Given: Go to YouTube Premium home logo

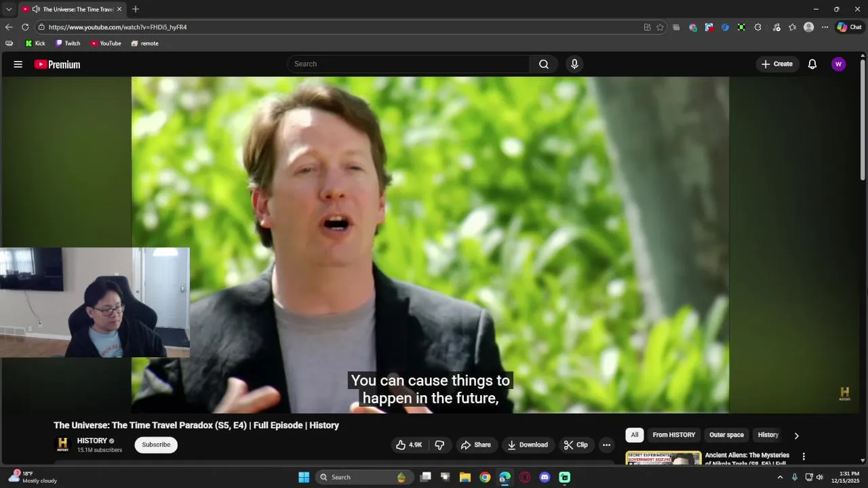Looking at the screenshot, I should (58, 64).
